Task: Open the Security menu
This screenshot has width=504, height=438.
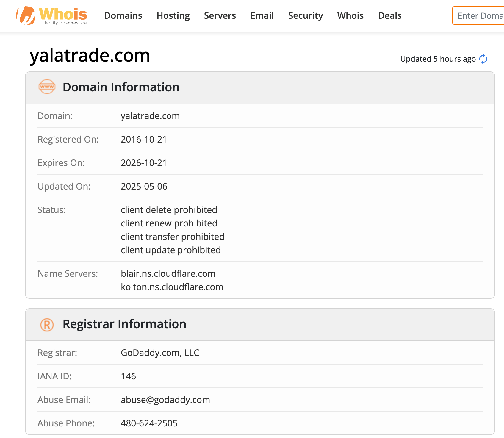Action: click(x=306, y=15)
